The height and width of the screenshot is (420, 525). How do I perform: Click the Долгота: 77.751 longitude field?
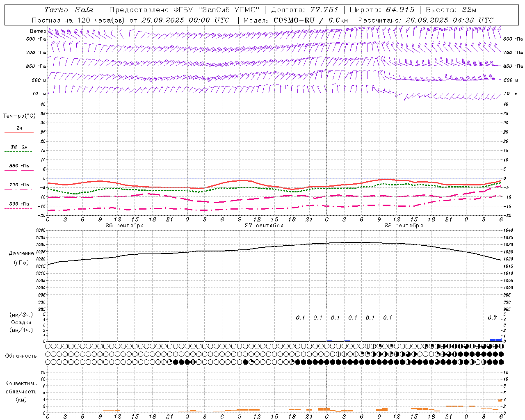[305, 10]
